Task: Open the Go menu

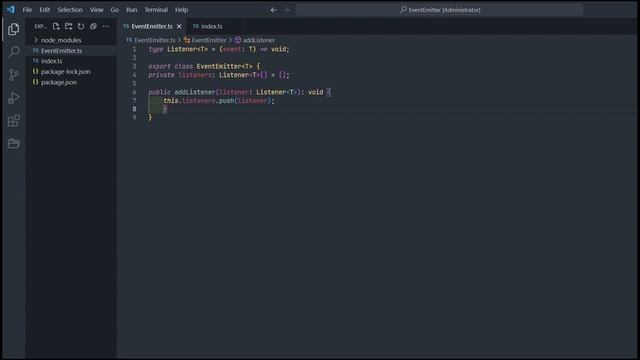Action: [x=115, y=10]
